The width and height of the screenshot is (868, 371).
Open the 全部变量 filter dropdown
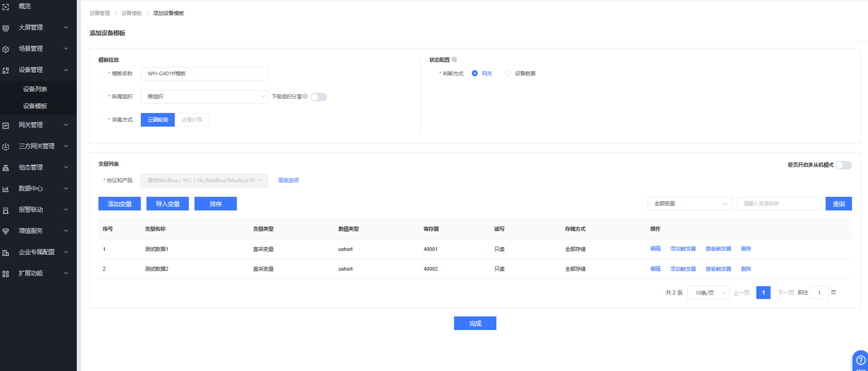click(x=690, y=204)
